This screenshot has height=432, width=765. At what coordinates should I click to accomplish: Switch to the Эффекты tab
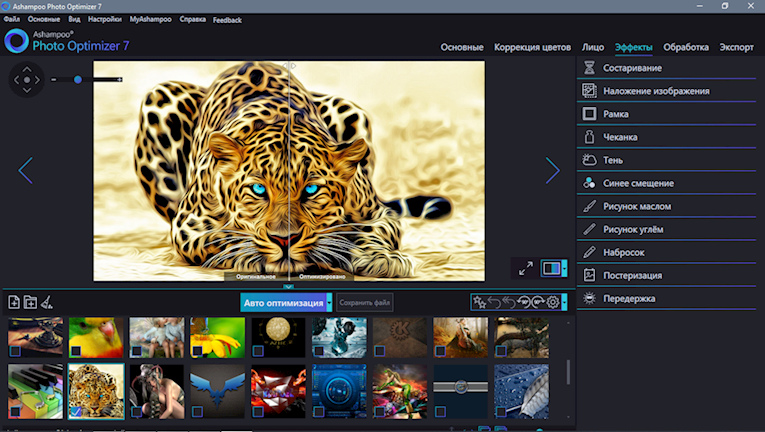(x=633, y=47)
